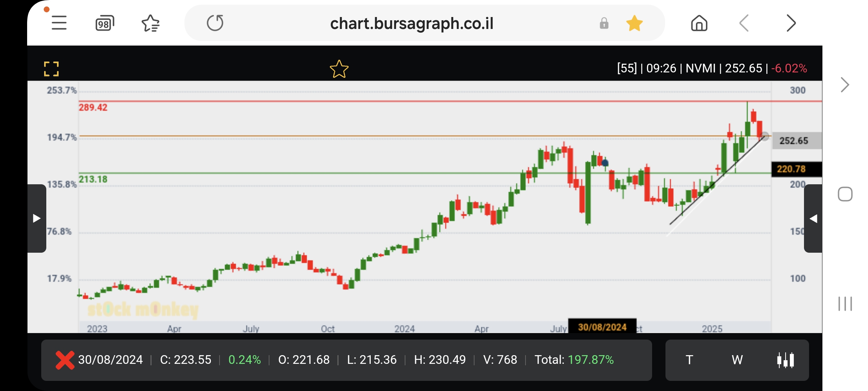
Task: Enter fullscreen chart mode
Action: coord(51,69)
